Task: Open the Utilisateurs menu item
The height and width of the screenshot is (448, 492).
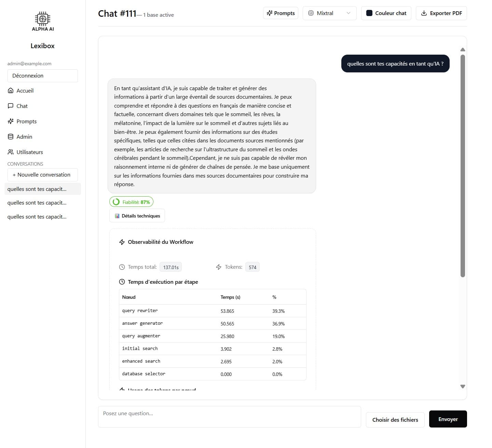Action: (30, 152)
